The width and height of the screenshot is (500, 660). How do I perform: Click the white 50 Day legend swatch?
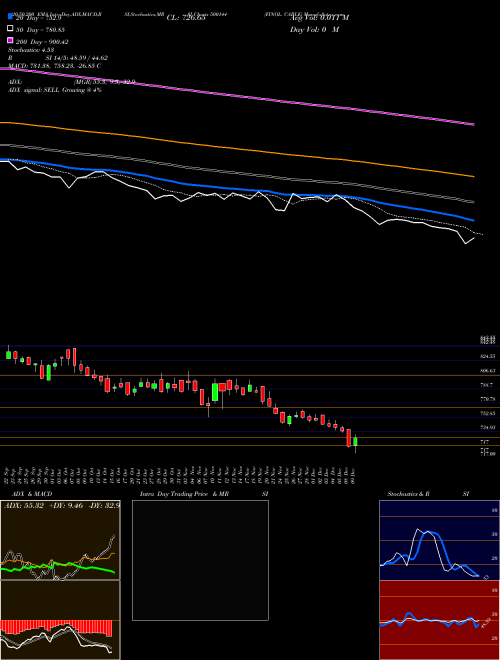[10, 29]
